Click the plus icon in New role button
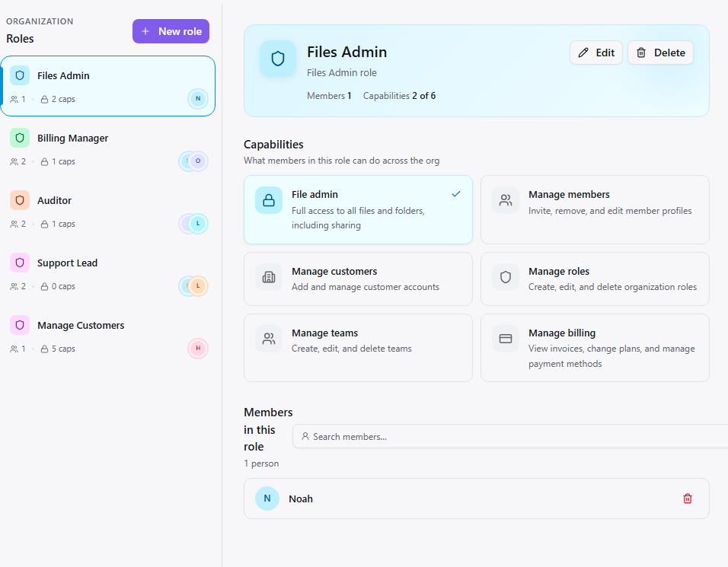The height and width of the screenshot is (567, 728). 145,31
